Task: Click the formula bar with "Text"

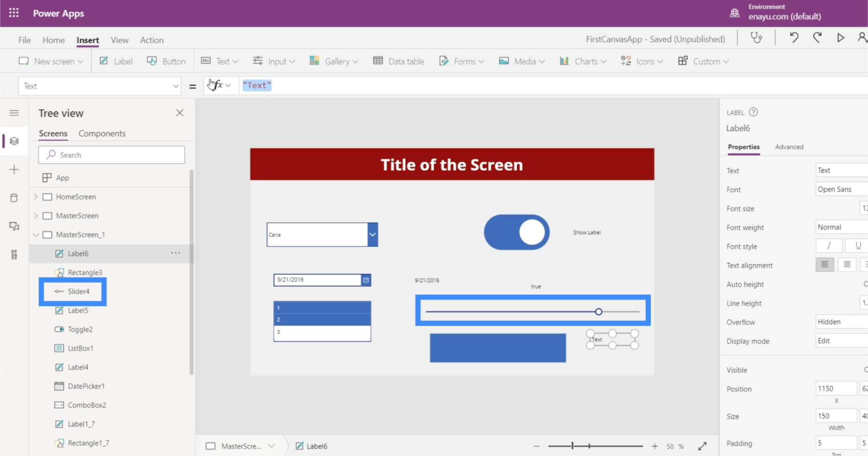Action: [x=553, y=86]
